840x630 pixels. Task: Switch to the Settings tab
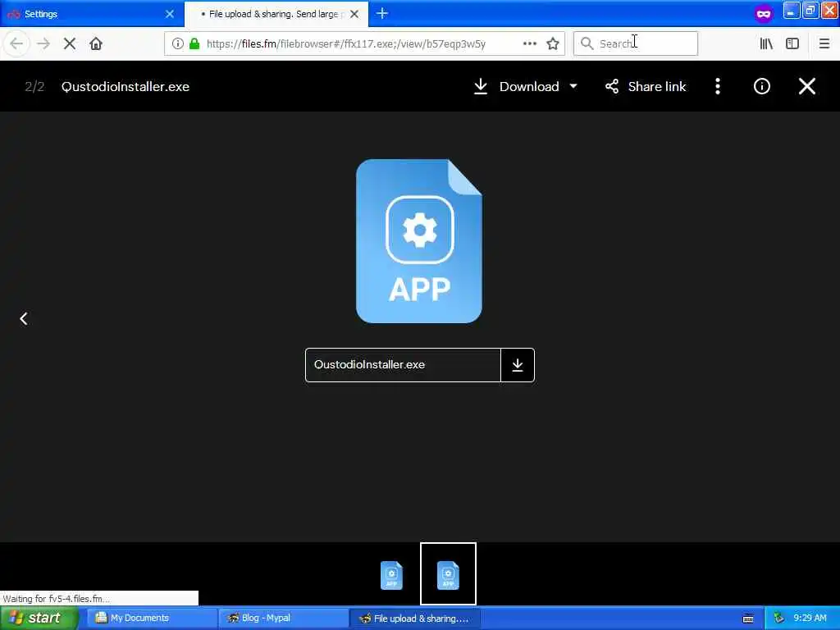(91, 14)
